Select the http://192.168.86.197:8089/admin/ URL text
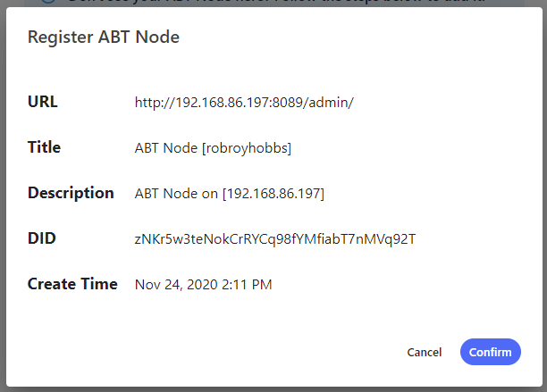Screen dimensions: 547x392 pos(244,103)
